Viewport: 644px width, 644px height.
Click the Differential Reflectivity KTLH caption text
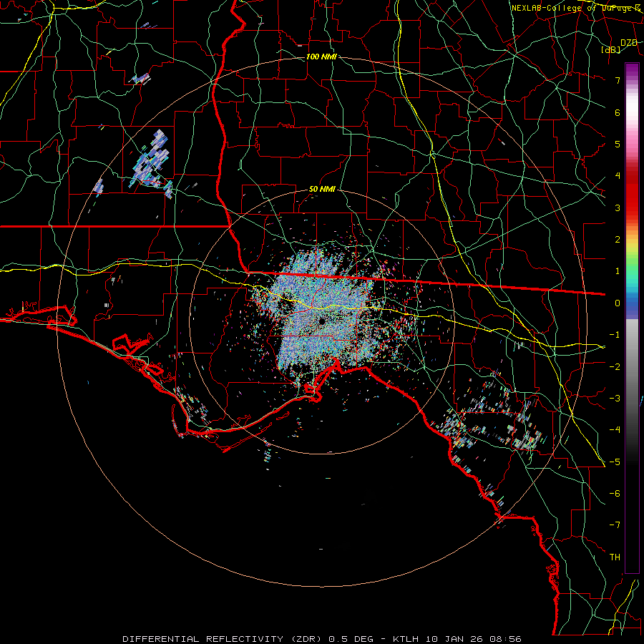[x=322, y=639]
